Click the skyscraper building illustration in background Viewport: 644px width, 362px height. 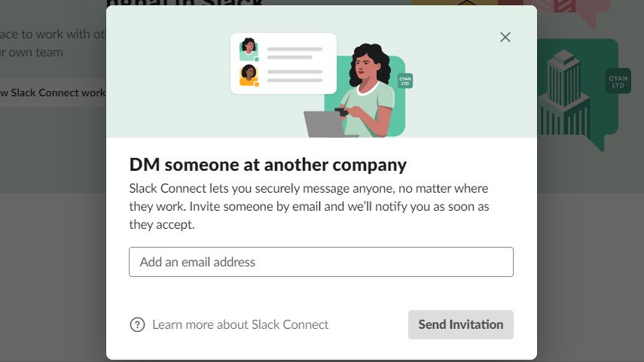tap(563, 93)
